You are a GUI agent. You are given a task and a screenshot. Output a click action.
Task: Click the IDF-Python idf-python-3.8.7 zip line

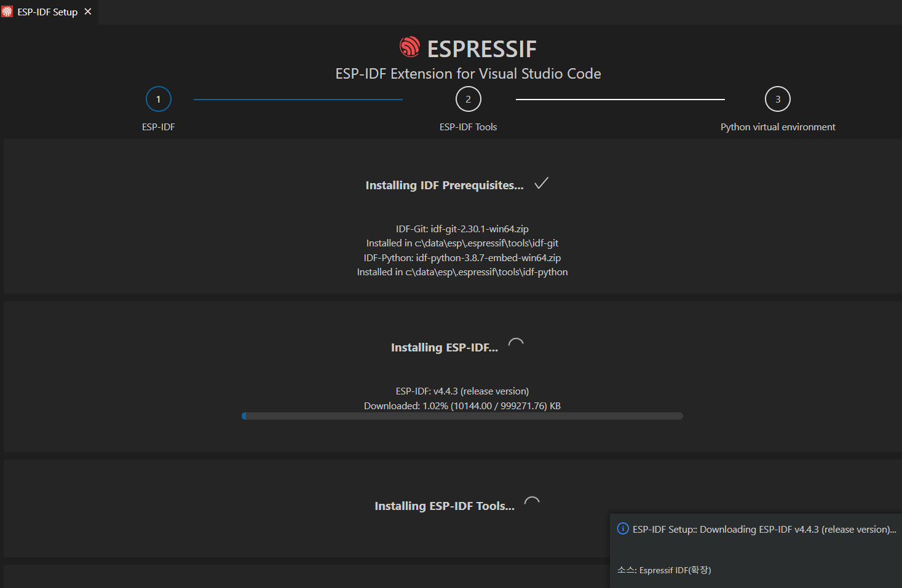click(462, 258)
